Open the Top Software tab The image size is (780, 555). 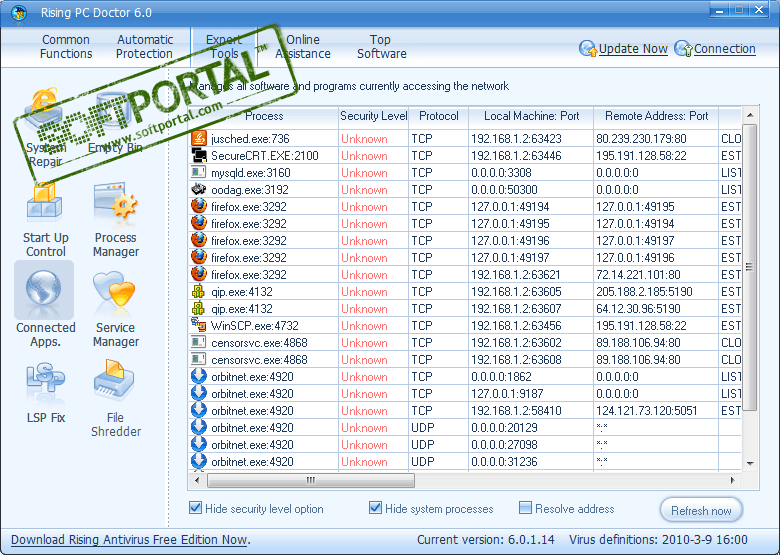click(382, 46)
